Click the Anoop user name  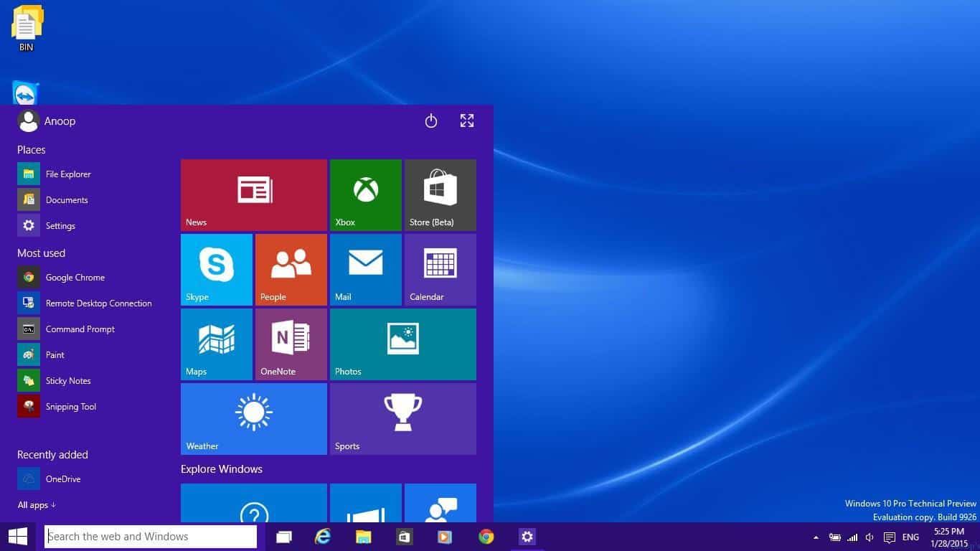click(60, 121)
